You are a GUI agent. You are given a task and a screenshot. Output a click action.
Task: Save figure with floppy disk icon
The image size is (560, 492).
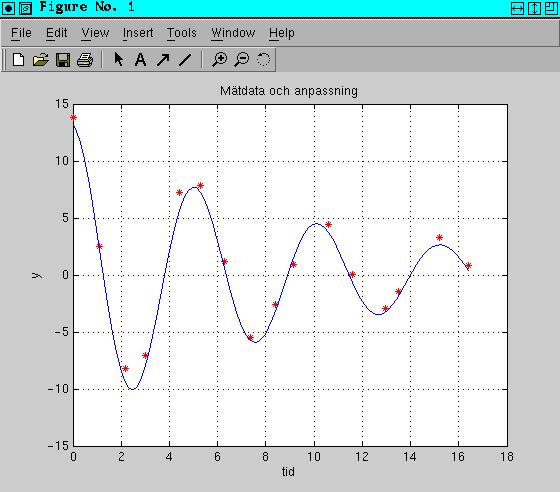(x=63, y=60)
